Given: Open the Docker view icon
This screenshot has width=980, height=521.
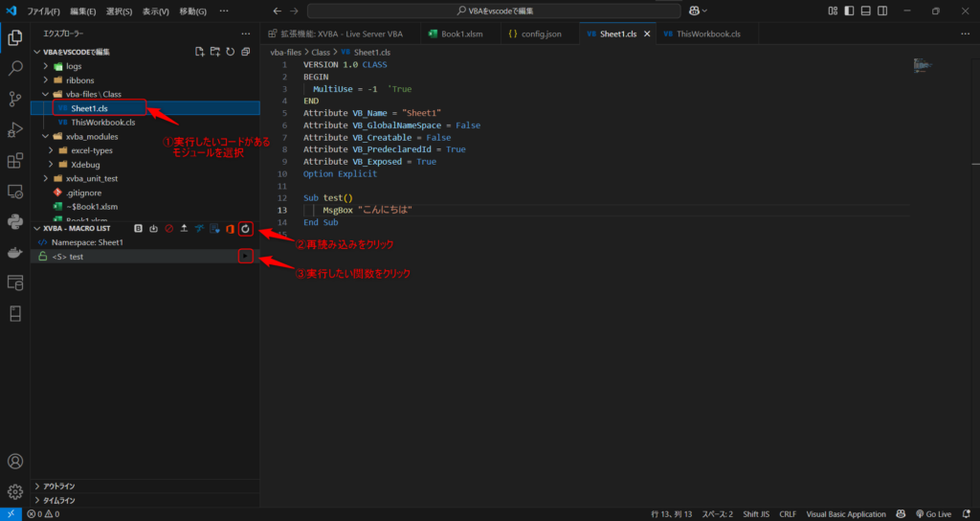Looking at the screenshot, I should coord(15,252).
